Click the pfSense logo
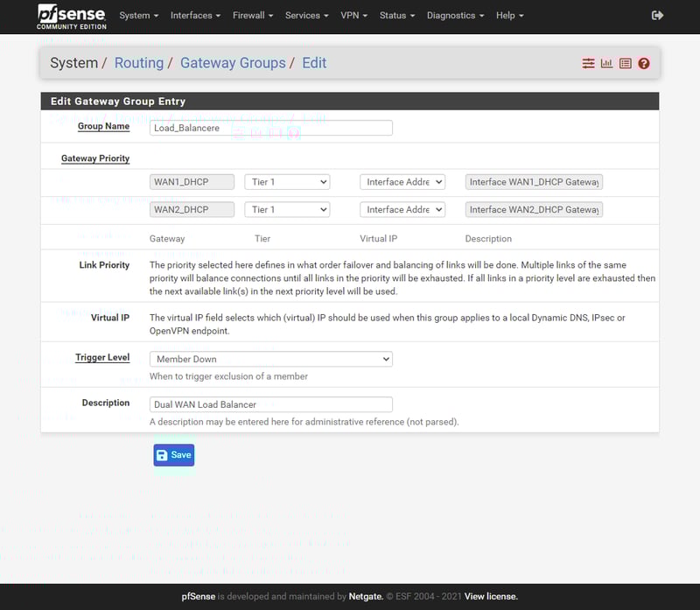This screenshot has width=700, height=610. 72,16
